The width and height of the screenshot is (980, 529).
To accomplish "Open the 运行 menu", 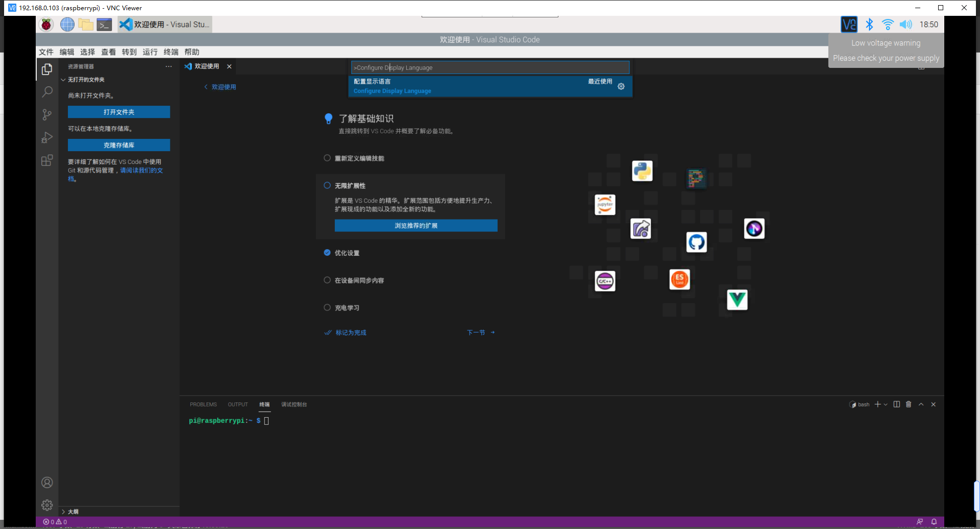I will 150,52.
